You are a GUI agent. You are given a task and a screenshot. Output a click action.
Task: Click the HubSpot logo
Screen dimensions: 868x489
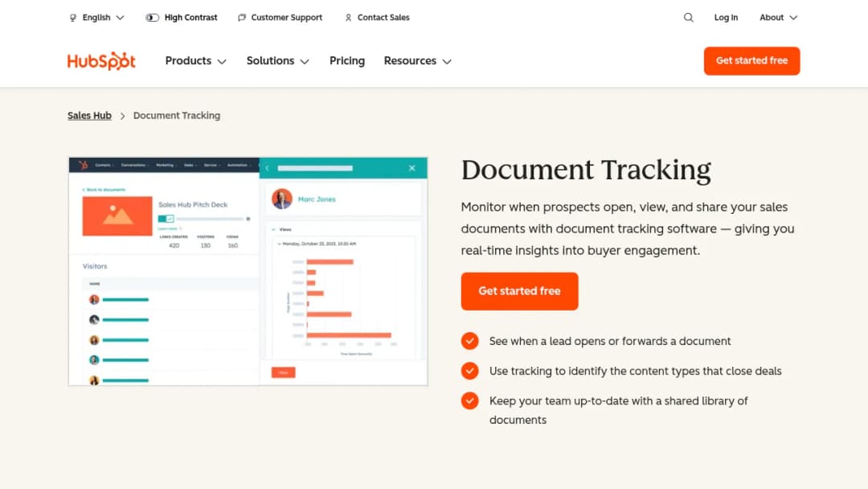coord(101,61)
